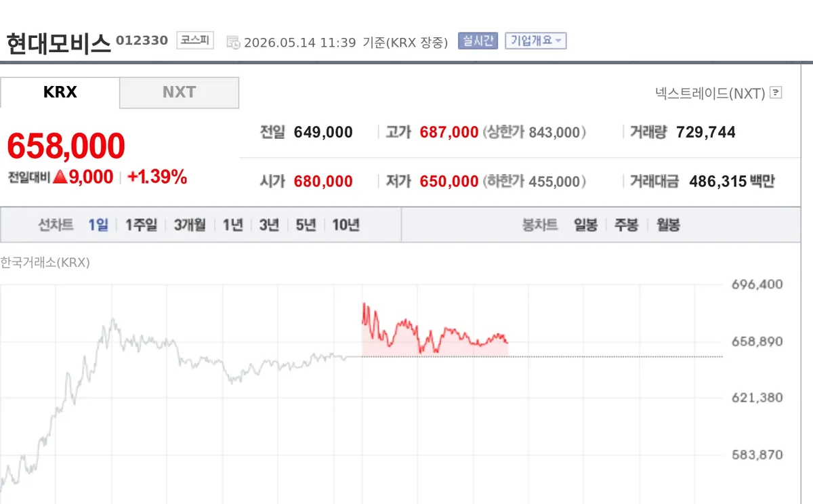Choose the 1년 chart range
Image resolution: width=813 pixels, height=504 pixels.
(x=233, y=225)
